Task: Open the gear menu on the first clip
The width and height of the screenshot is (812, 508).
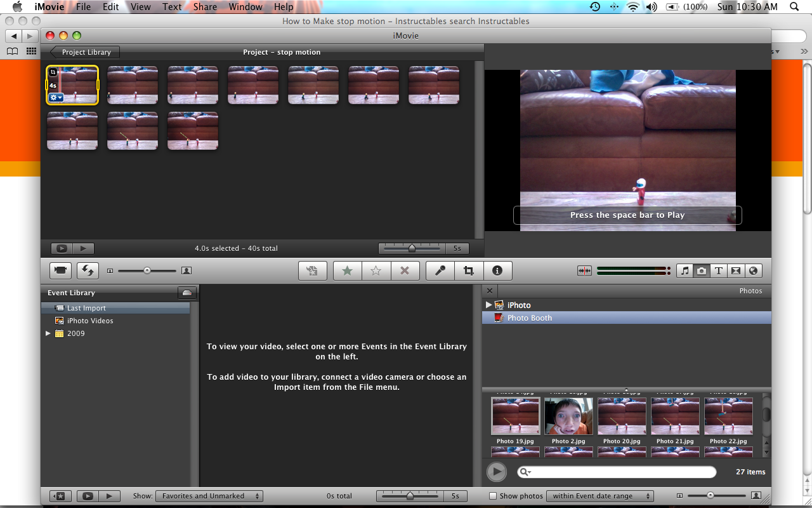Action: pyautogui.click(x=56, y=98)
